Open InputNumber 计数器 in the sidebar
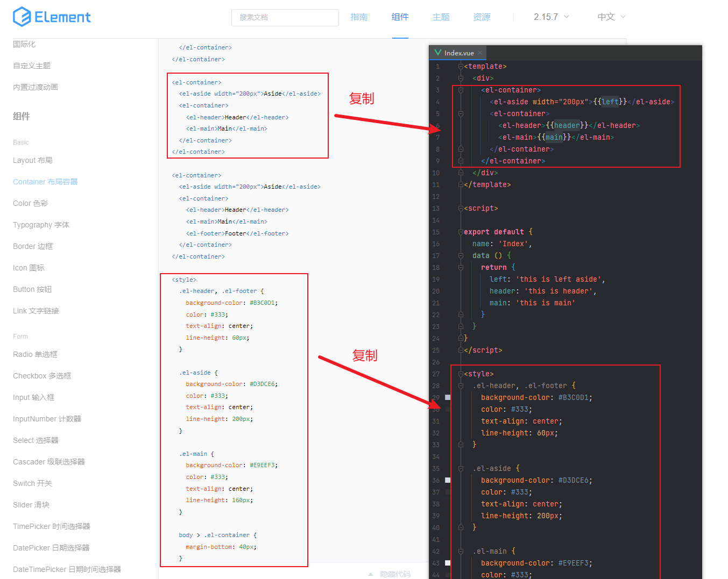The width and height of the screenshot is (728, 579). pos(47,419)
